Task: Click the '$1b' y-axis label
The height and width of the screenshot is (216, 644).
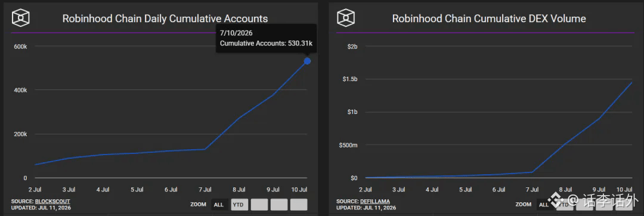Action: pyautogui.click(x=352, y=112)
